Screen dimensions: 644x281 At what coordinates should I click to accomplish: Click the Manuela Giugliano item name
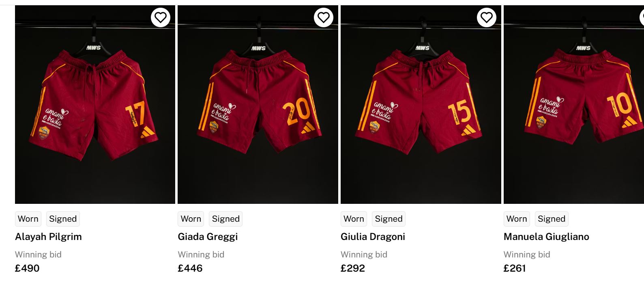546,237
